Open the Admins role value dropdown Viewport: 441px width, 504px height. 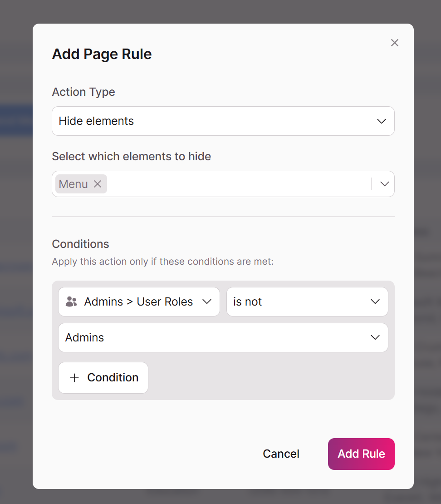223,337
